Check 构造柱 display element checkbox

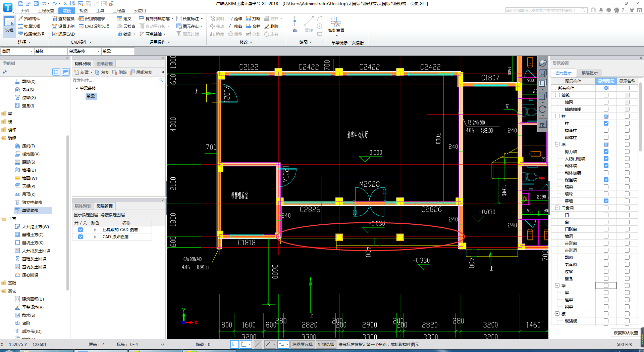pos(606,130)
